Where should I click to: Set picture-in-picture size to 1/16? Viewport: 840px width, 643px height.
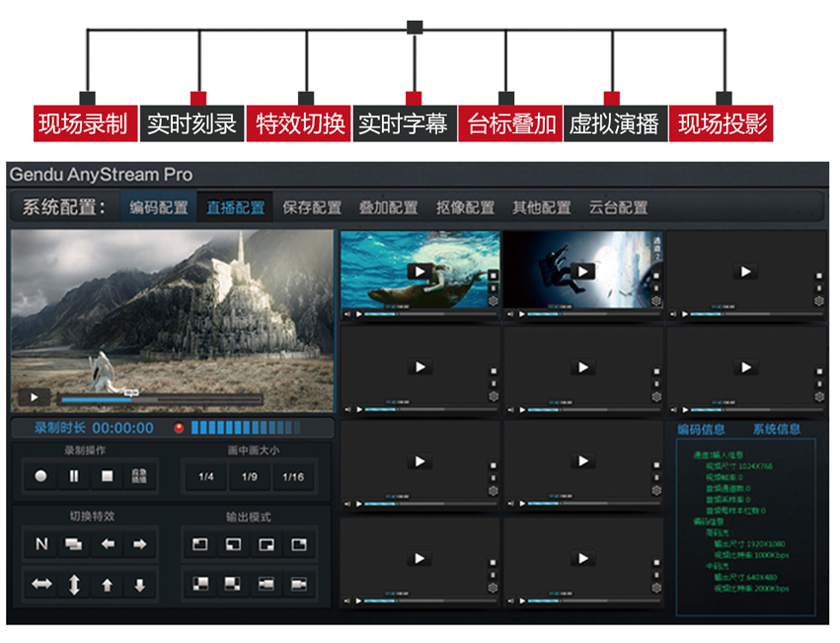293,476
